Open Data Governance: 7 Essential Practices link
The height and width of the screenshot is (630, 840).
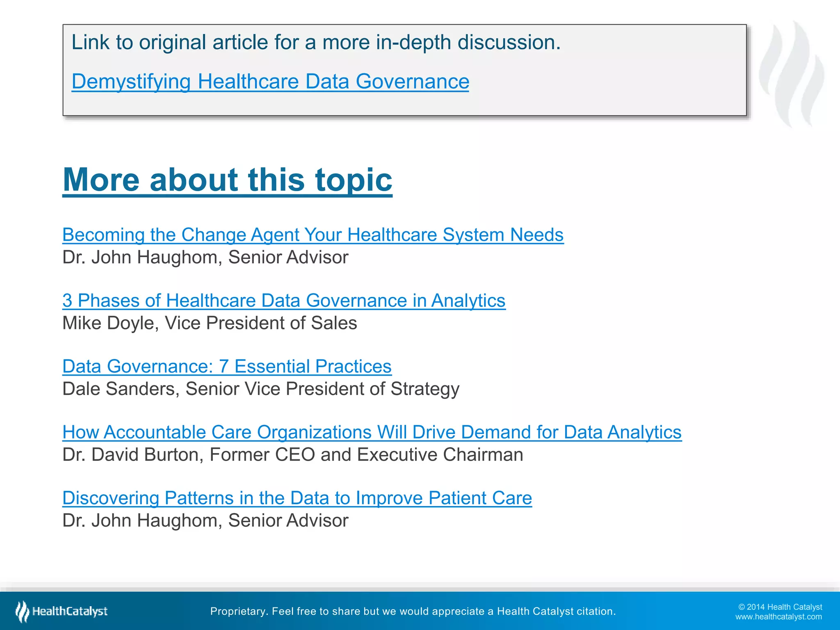point(227,366)
